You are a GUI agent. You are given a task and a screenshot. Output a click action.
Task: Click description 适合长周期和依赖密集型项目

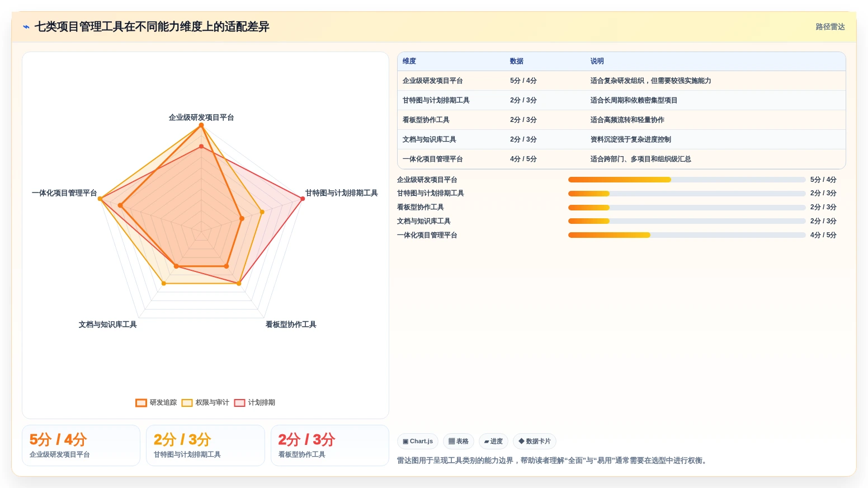tap(634, 100)
